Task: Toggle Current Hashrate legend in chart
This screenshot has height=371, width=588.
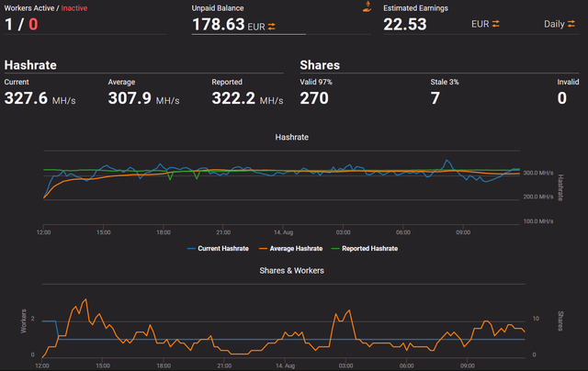Action: click(218, 249)
